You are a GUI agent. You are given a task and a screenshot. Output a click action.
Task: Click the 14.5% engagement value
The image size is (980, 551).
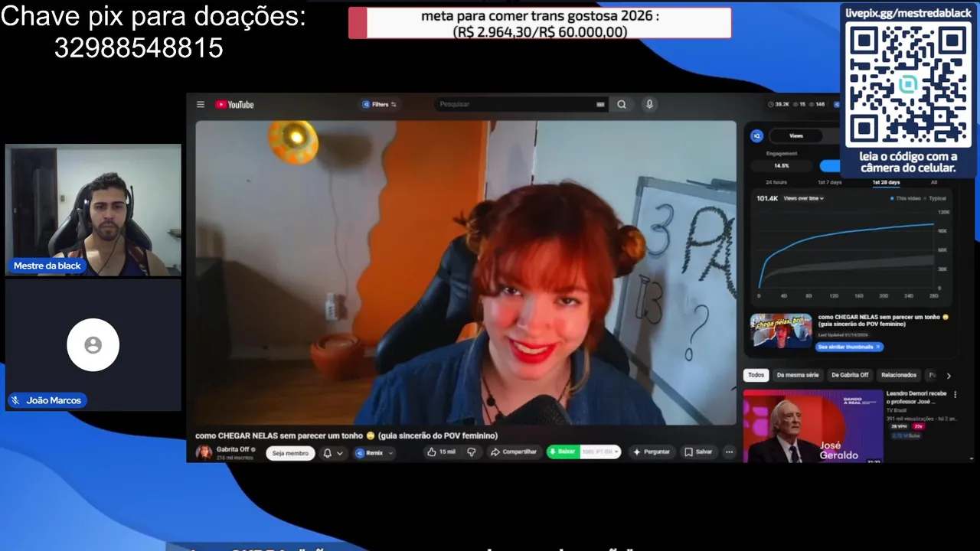[781, 165]
